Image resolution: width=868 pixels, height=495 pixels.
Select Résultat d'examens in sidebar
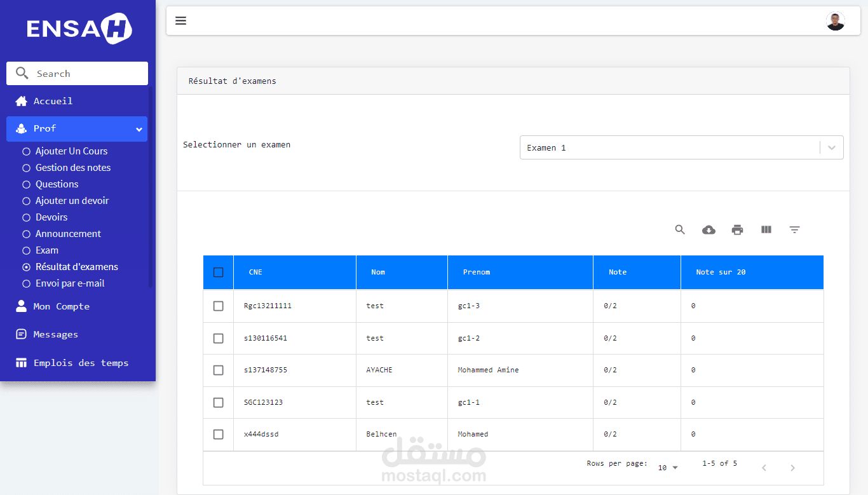[x=77, y=267]
